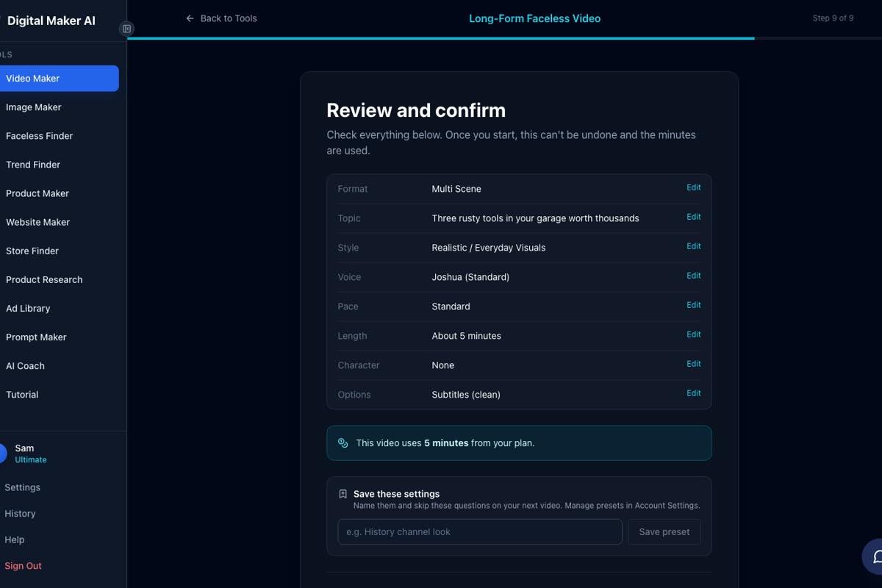Edit the Pace setting
The image size is (882, 588).
(x=694, y=305)
